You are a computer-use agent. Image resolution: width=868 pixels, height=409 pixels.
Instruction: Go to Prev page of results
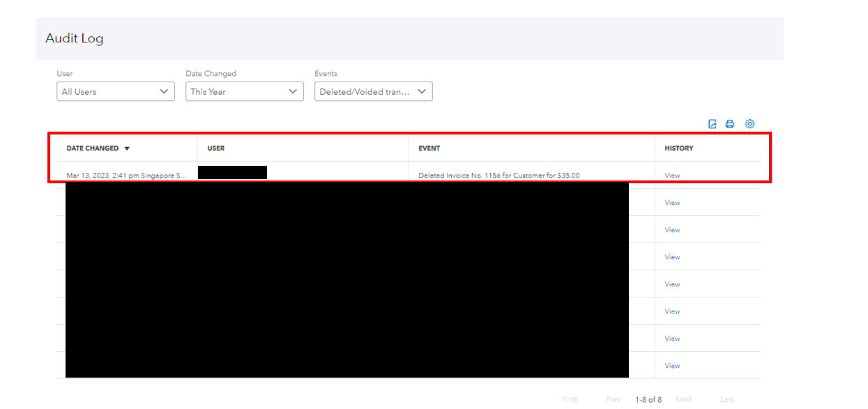click(614, 399)
